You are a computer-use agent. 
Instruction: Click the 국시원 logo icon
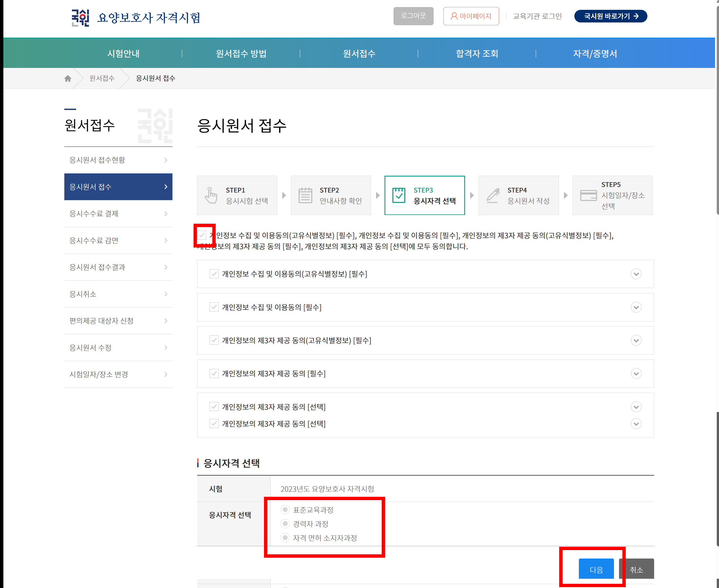point(80,18)
